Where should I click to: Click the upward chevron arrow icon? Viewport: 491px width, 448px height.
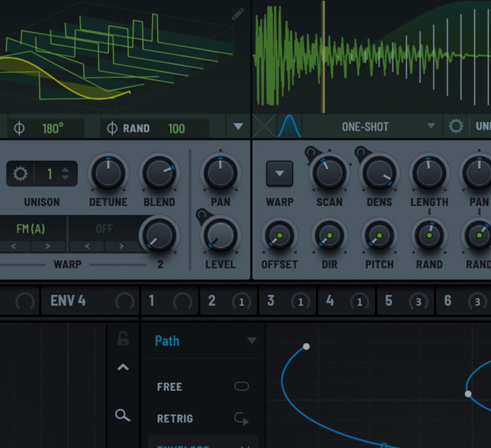tap(123, 367)
